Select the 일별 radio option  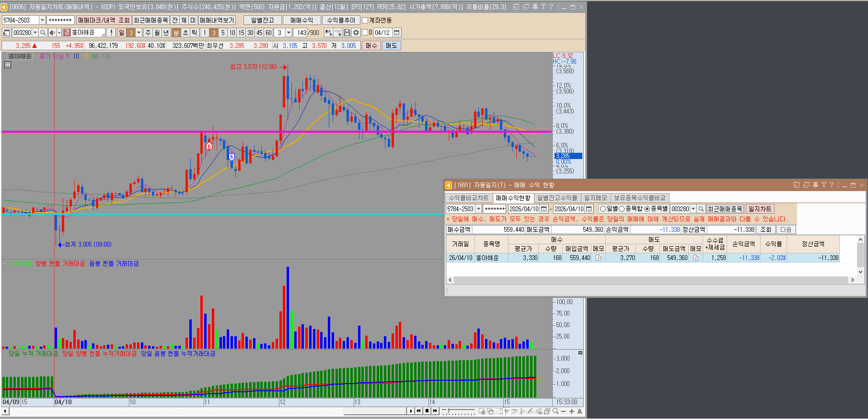pyautogui.click(x=603, y=209)
